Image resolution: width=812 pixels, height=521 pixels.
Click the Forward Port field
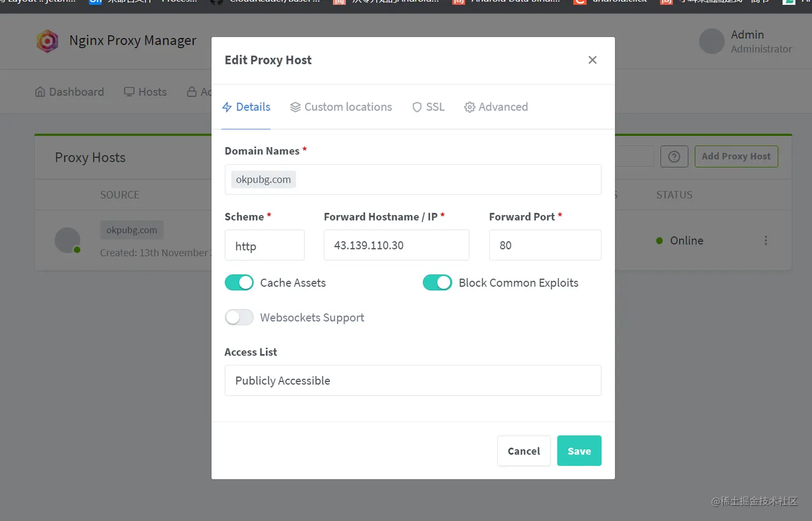click(545, 245)
